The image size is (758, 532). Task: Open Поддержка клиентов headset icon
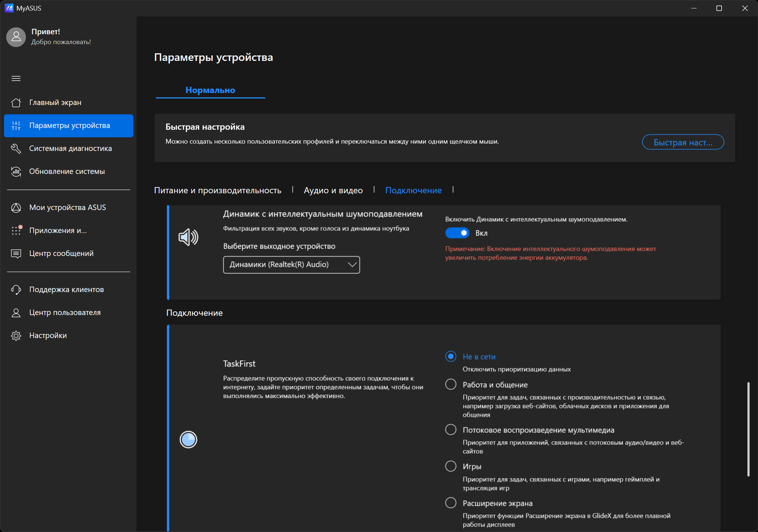16,290
